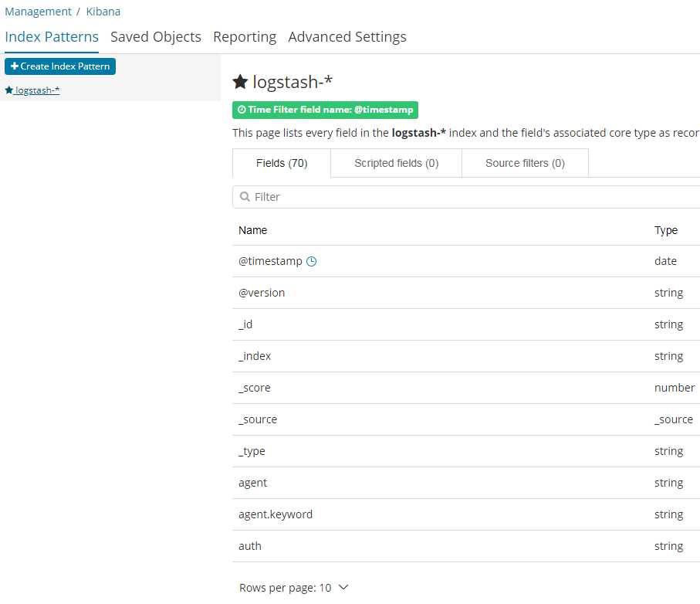Switch to the Scripted fields (0) tab
The height and width of the screenshot is (604, 700).
point(397,163)
